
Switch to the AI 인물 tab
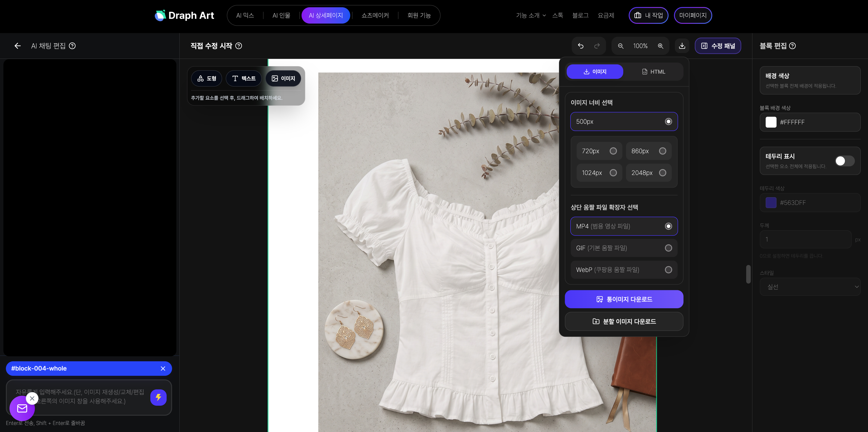(281, 15)
